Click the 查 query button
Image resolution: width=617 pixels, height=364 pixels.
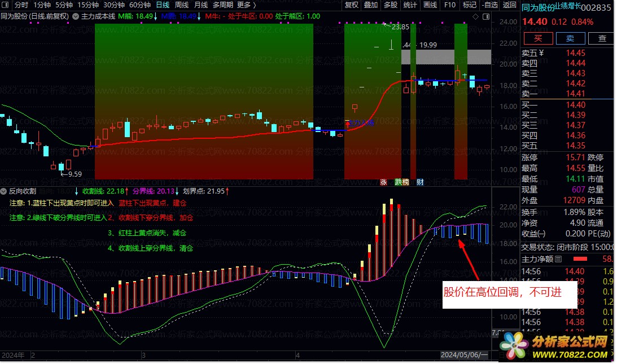point(602,38)
